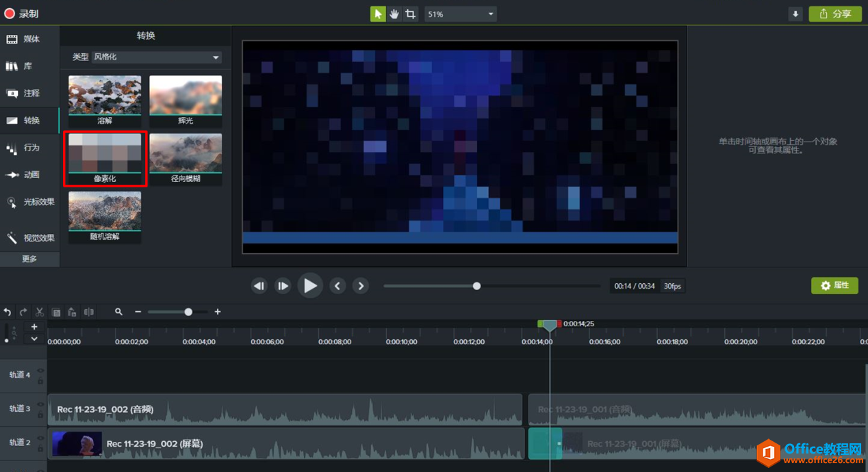Click the redo arrow icon

point(23,312)
